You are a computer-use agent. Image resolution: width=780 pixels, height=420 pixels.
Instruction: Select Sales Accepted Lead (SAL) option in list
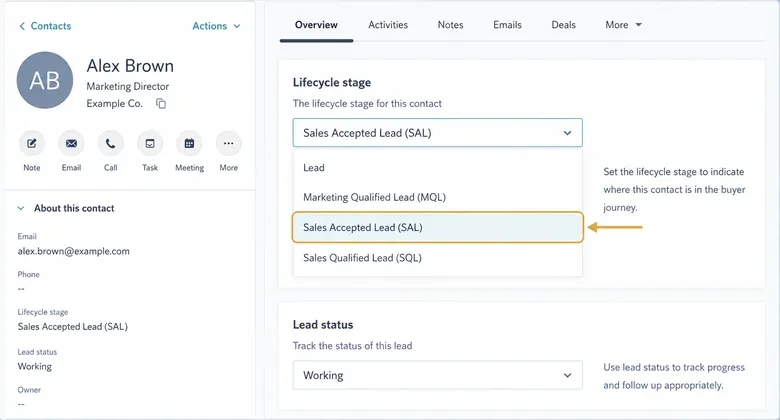coord(437,227)
